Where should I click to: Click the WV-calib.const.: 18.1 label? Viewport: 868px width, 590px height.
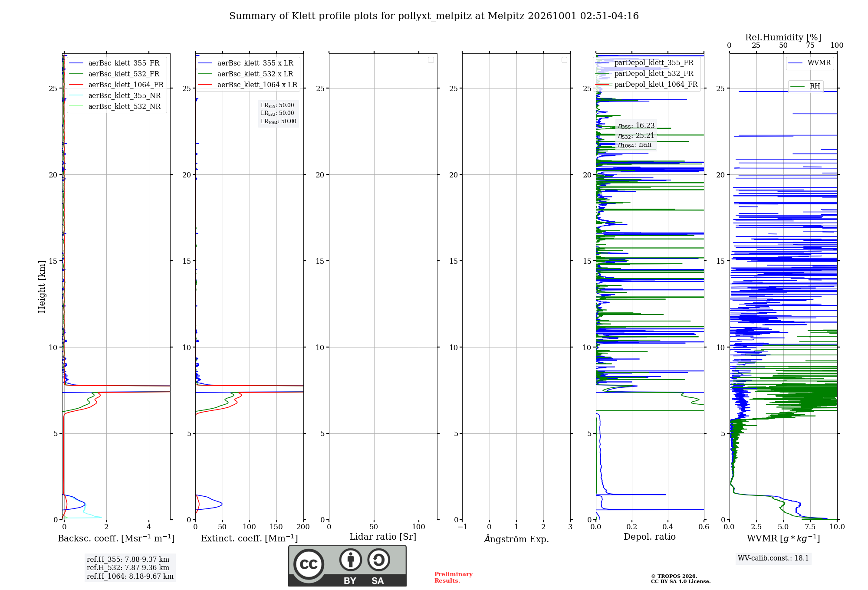[x=773, y=558]
